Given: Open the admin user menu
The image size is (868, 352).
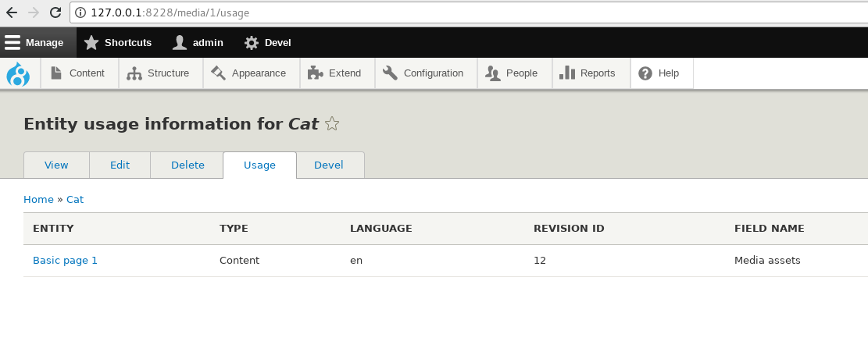Looking at the screenshot, I should [198, 43].
